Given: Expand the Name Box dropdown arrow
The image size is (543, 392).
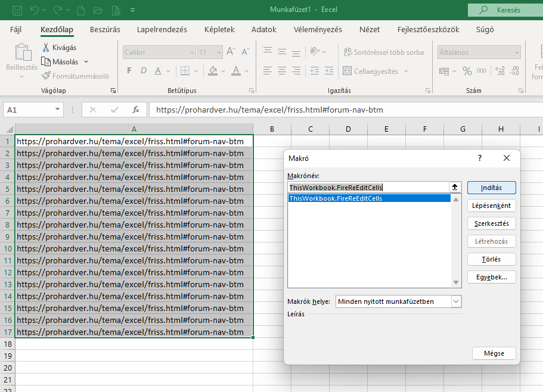Looking at the screenshot, I should tap(57, 110).
